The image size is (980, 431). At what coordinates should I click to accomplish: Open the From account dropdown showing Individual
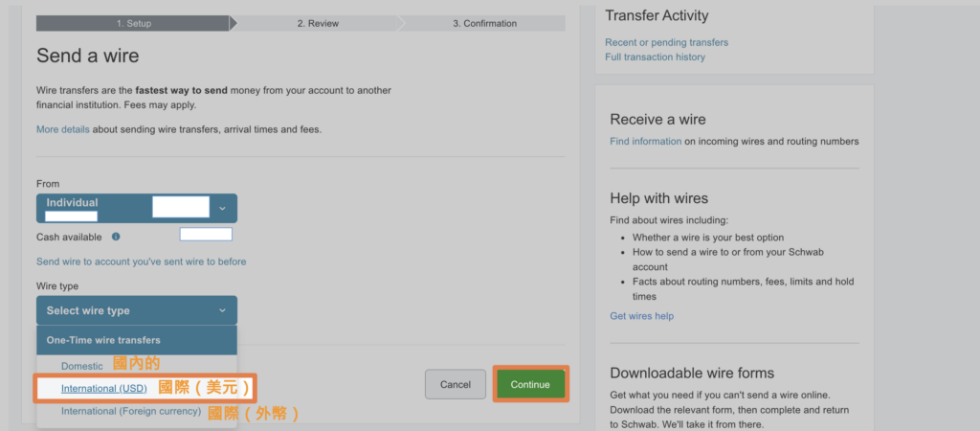tap(136, 208)
